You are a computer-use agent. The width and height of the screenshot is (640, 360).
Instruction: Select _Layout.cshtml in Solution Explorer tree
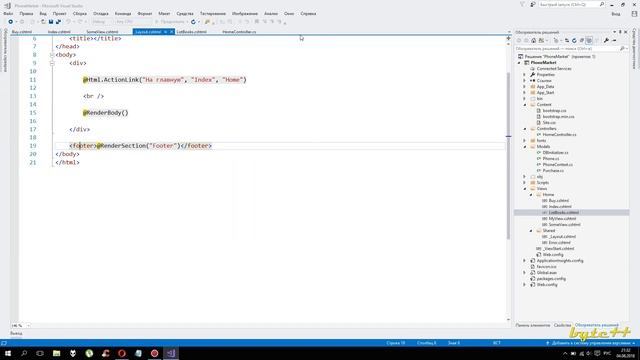coord(562,236)
